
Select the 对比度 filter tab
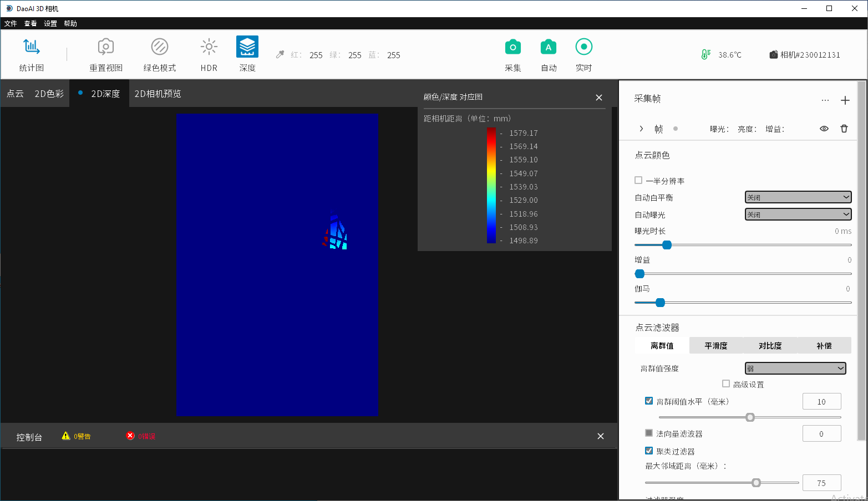[770, 345]
